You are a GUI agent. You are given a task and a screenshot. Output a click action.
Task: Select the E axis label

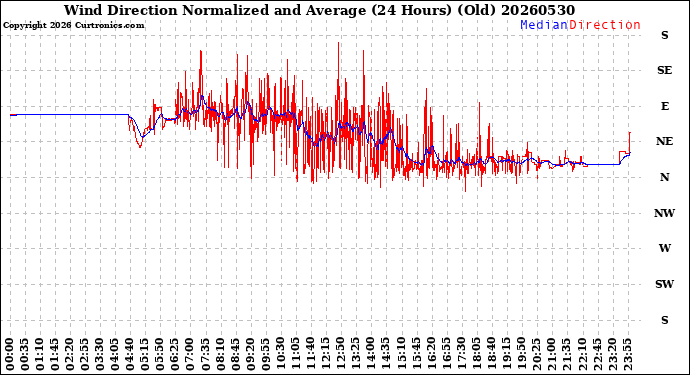pos(665,106)
